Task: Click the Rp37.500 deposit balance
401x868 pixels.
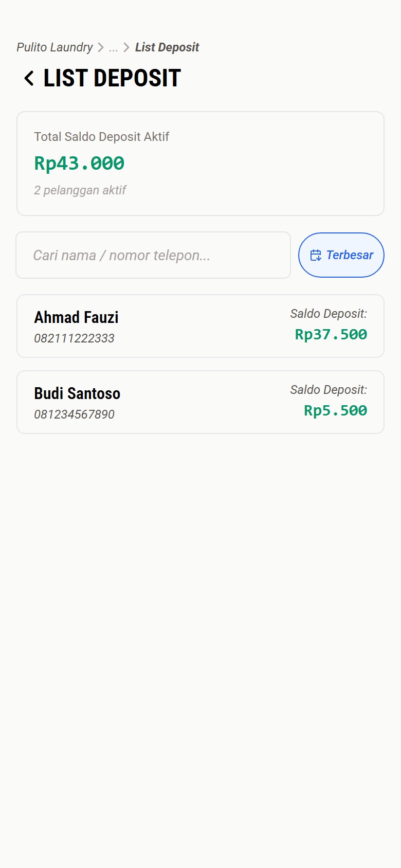Action: click(x=331, y=335)
